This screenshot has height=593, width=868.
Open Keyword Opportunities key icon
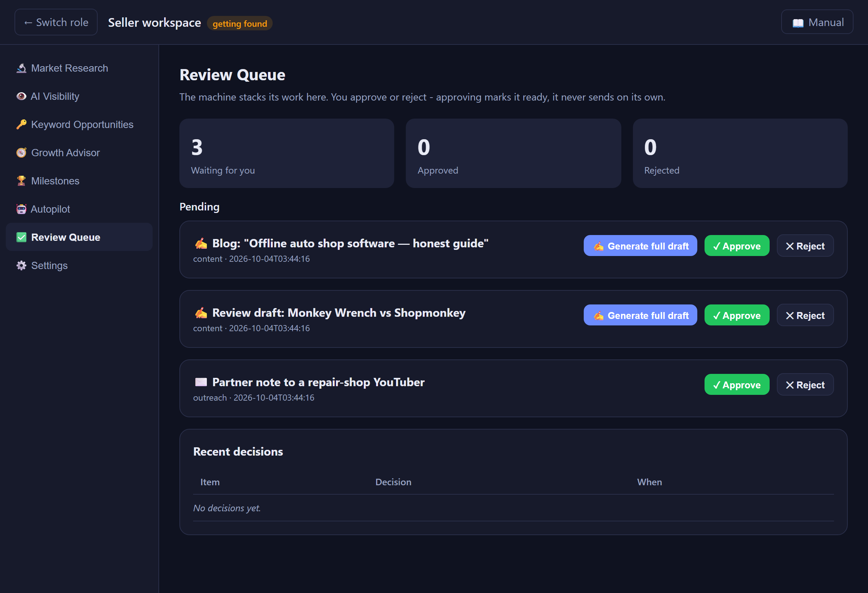pos(21,124)
